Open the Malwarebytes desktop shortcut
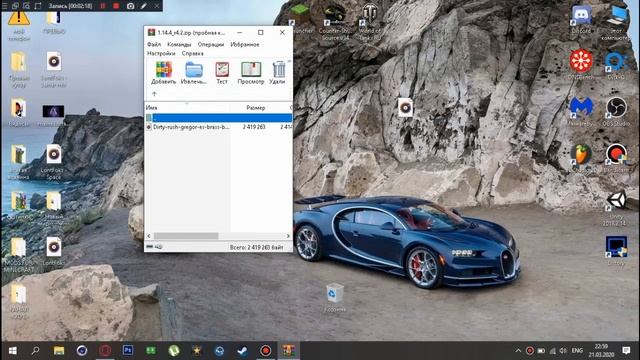This screenshot has width=640, height=360. coord(581,111)
